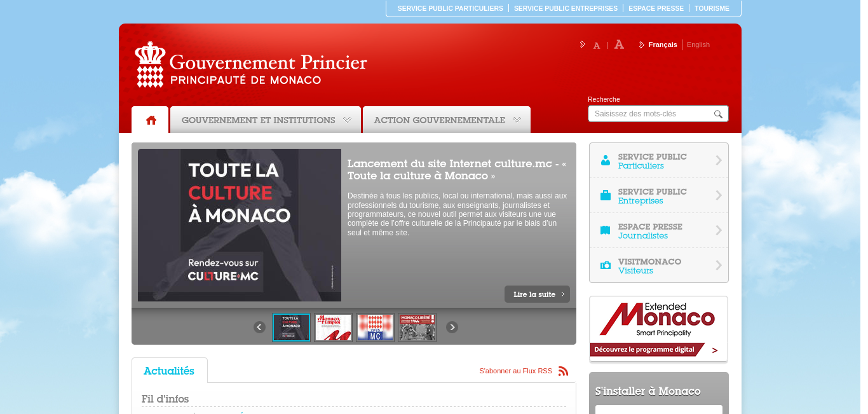Open Service Public Entreprises top link

[566, 8]
